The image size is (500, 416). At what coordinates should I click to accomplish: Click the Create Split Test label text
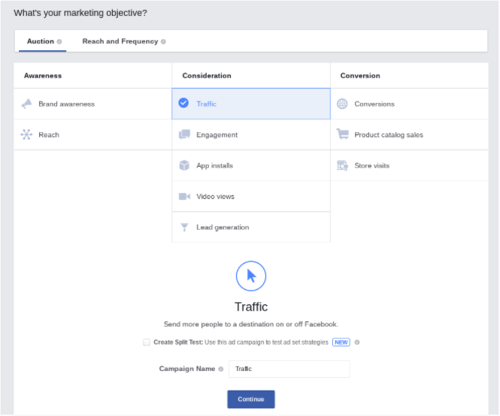pos(178,342)
